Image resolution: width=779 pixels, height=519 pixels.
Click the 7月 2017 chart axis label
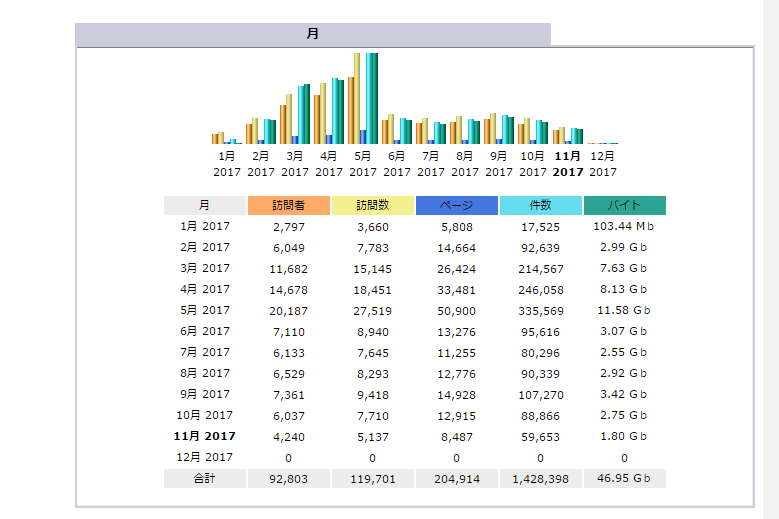tap(431, 164)
